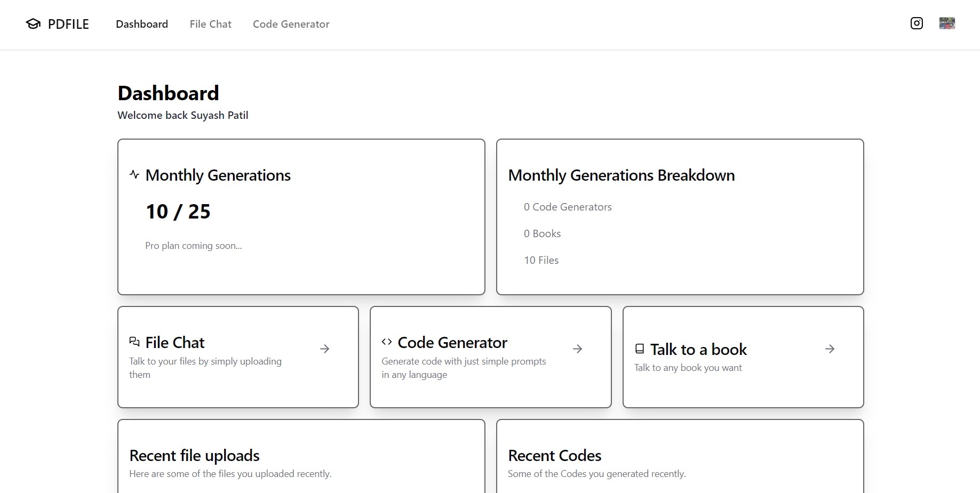The height and width of the screenshot is (493, 980).
Task: Open File Chat from the top navigation
Action: [210, 24]
